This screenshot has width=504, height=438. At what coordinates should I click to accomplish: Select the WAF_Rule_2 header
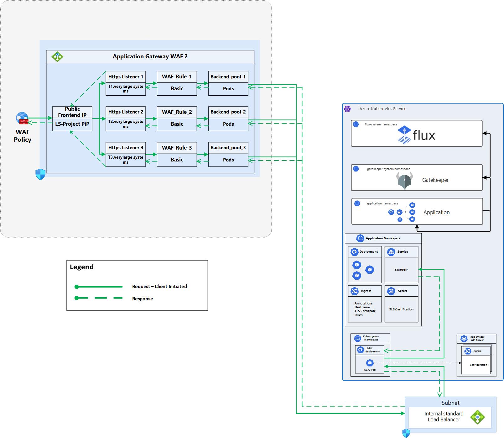[177, 112]
